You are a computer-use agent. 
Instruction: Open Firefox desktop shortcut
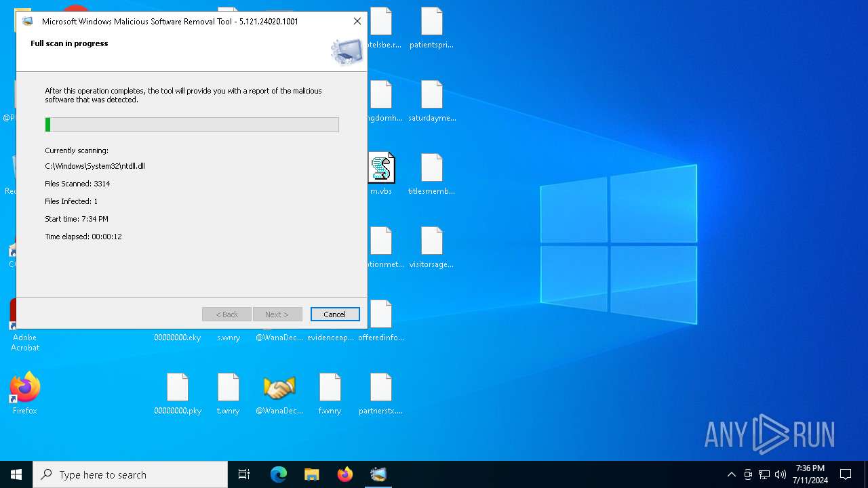click(x=25, y=393)
